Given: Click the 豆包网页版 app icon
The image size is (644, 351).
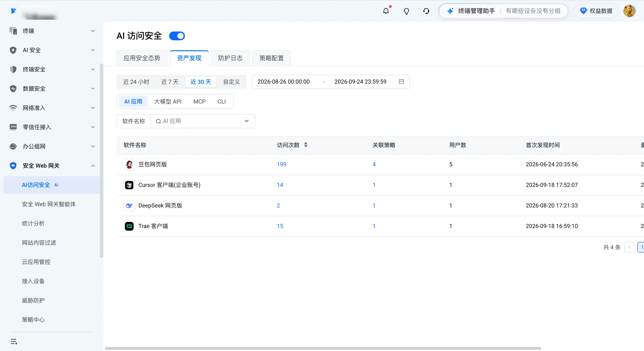Looking at the screenshot, I should 129,164.
